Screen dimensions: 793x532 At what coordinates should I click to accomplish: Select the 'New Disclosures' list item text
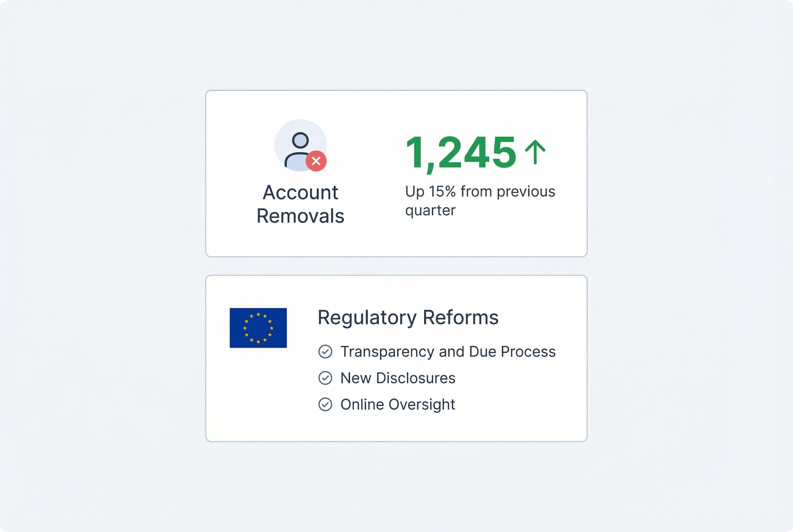point(398,378)
